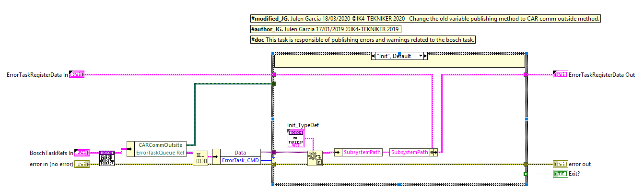
Task: Go to previous case using left arrow
Action: pyautogui.click(x=374, y=56)
